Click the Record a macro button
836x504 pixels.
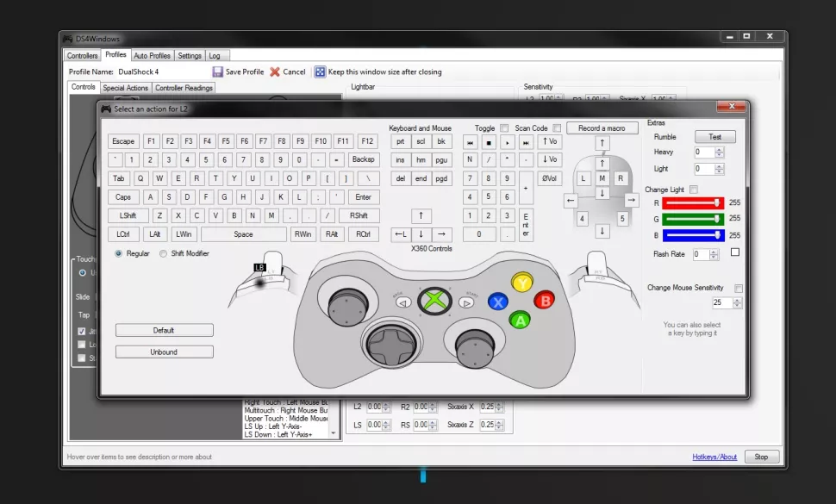602,128
